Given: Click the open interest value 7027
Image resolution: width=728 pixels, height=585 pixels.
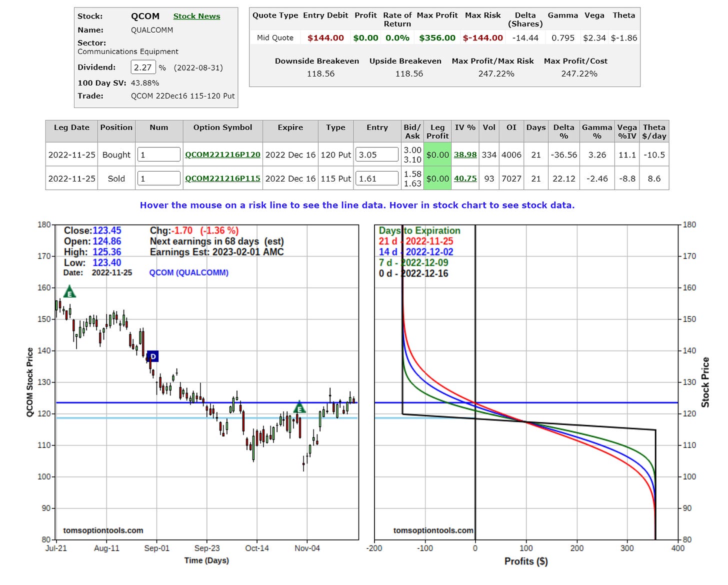Looking at the screenshot, I should coord(511,178).
